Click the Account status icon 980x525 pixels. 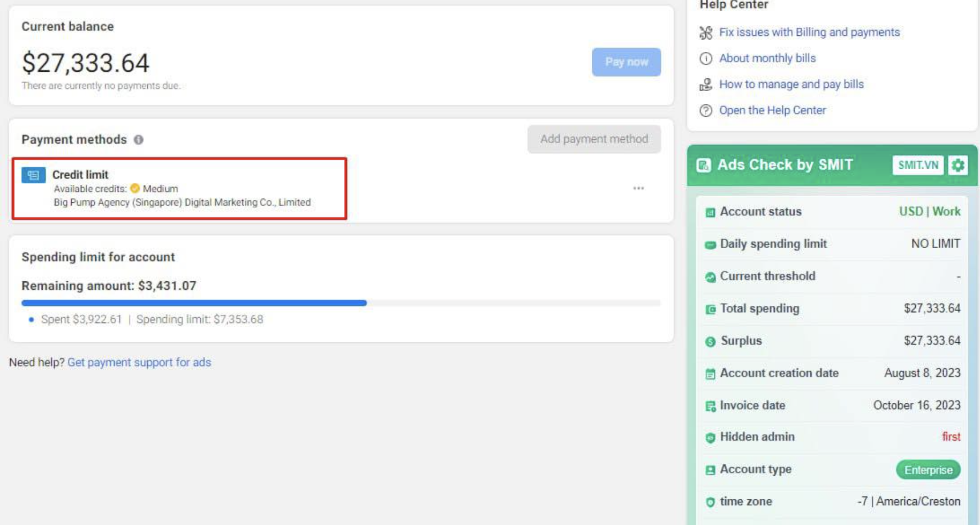(x=710, y=213)
